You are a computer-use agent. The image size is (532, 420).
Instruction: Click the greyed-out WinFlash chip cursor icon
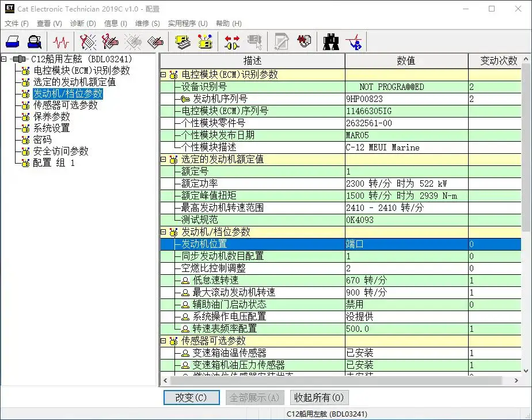click(255, 41)
